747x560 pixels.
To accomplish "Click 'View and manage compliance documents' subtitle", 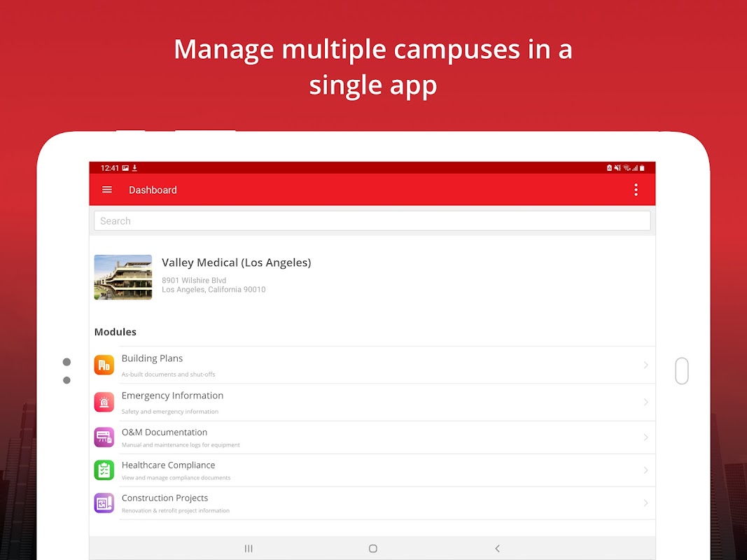I will [176, 477].
